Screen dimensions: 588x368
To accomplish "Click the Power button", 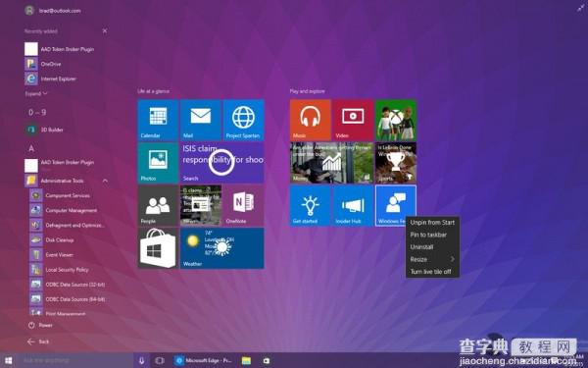I will click(40, 325).
